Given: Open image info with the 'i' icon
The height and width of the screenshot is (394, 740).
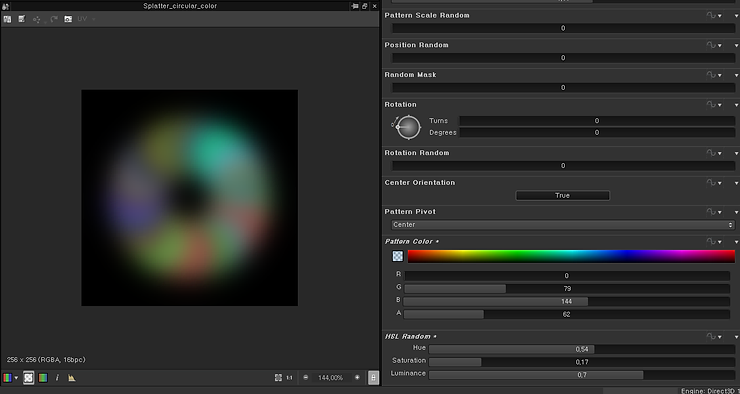Looking at the screenshot, I should click(57, 377).
